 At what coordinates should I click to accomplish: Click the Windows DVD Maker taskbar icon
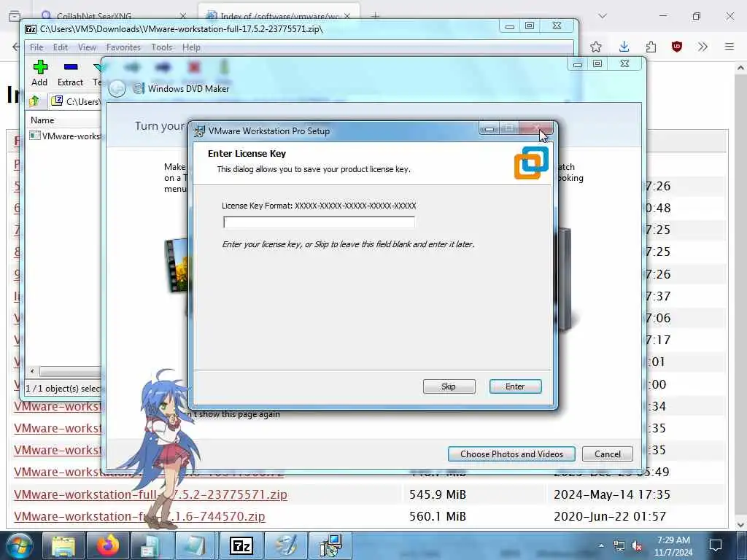285,546
